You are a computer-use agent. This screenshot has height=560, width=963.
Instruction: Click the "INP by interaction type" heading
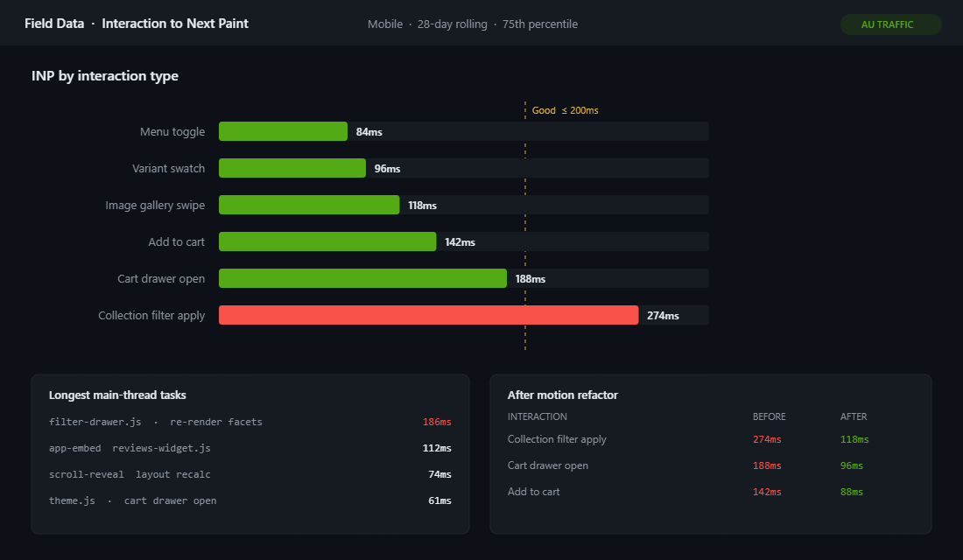point(105,75)
